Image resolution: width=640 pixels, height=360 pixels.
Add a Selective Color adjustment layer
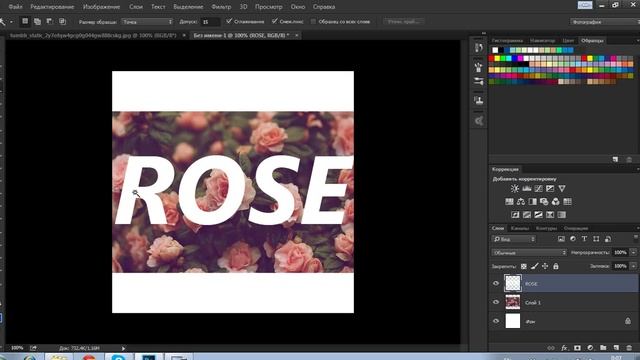click(x=550, y=215)
